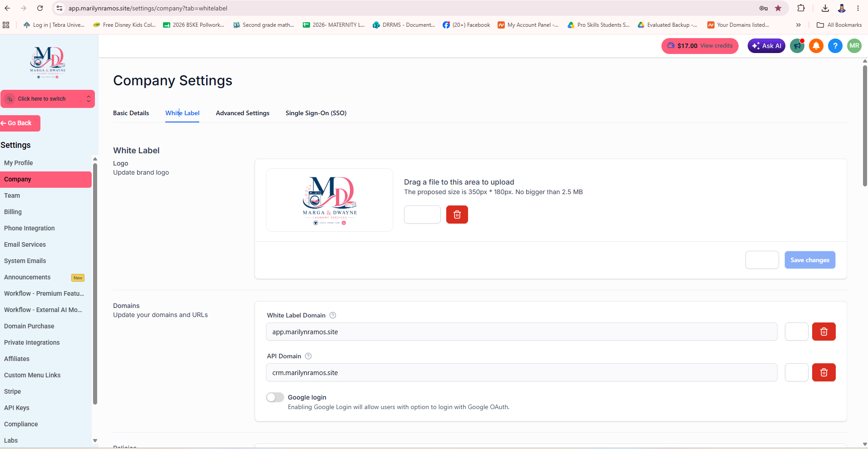The image size is (868, 449).
Task: Open My Profile settings
Action: [x=46, y=163]
